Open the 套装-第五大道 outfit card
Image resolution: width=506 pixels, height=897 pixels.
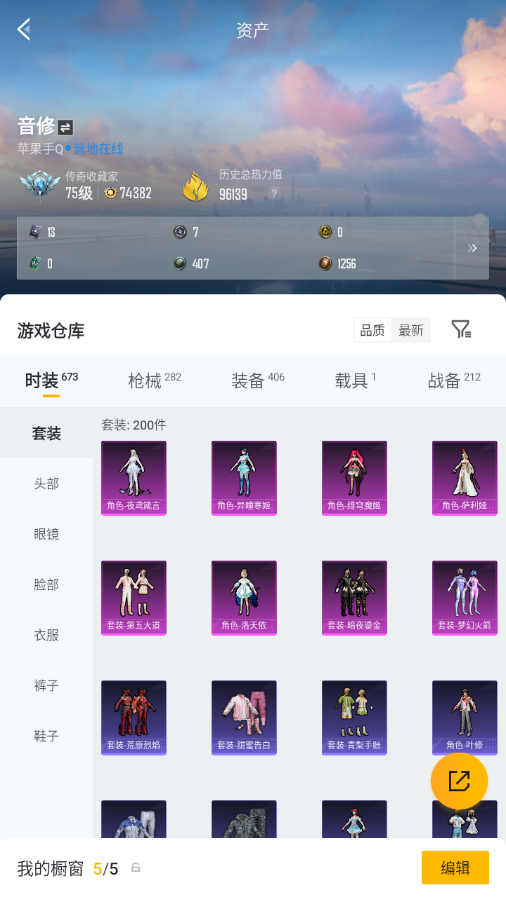(x=134, y=598)
